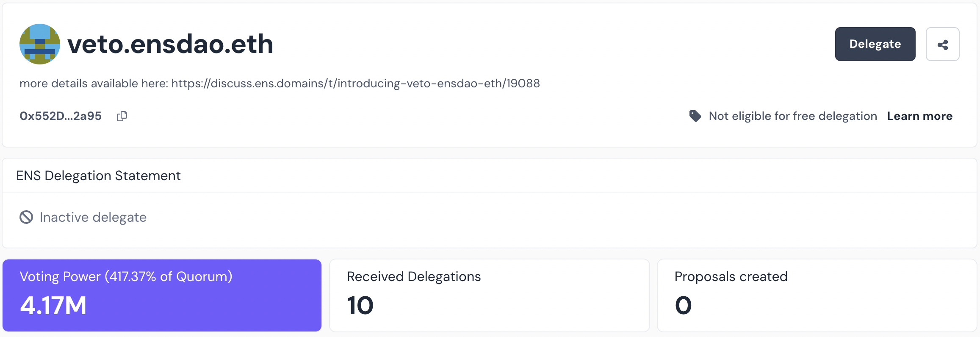Click the Not eligible for free delegation text

pyautogui.click(x=793, y=116)
